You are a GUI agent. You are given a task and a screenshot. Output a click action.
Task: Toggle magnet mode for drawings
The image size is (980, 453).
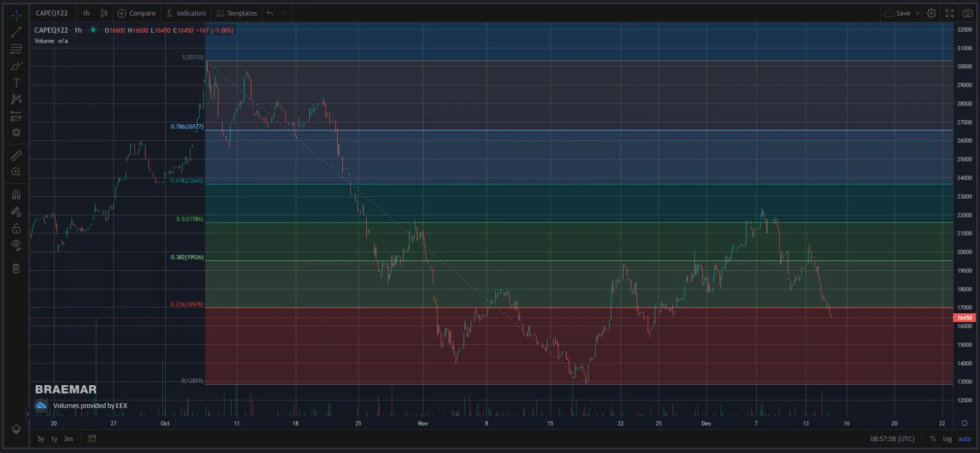16,195
